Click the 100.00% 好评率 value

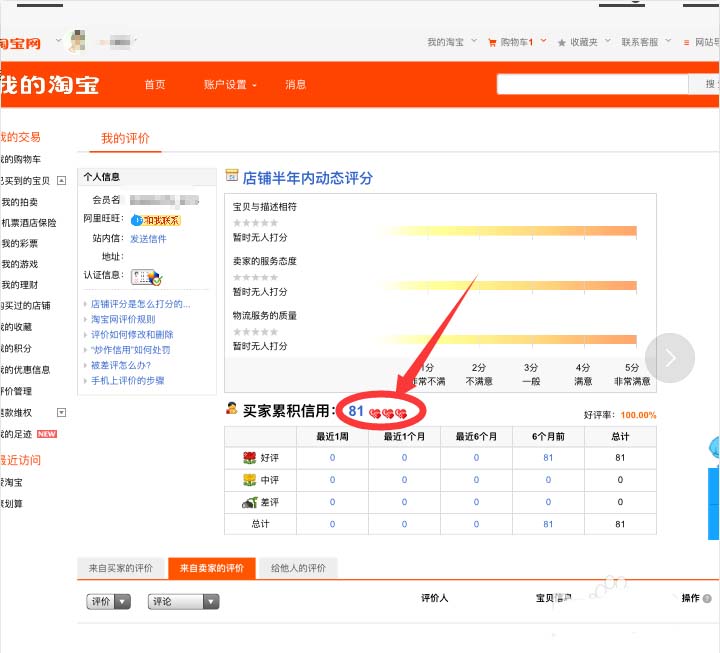click(x=638, y=415)
